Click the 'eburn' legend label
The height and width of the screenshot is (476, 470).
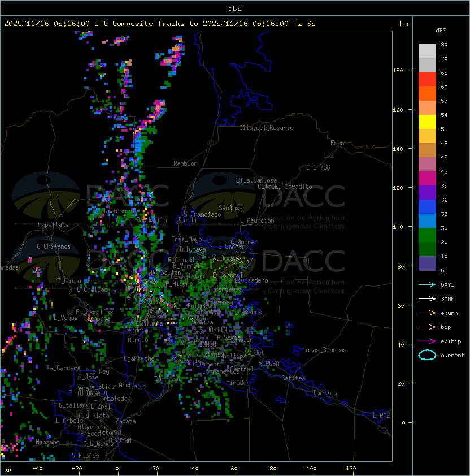point(449,313)
